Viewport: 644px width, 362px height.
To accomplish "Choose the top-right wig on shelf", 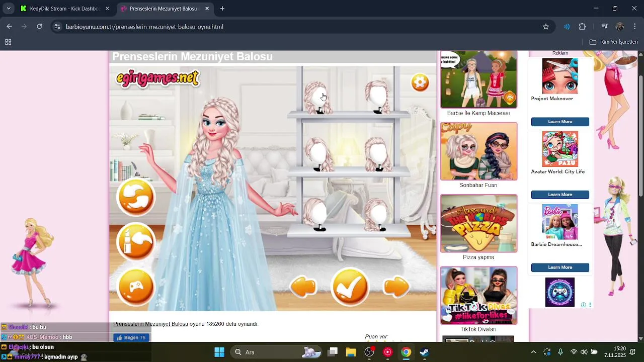I will (x=377, y=97).
